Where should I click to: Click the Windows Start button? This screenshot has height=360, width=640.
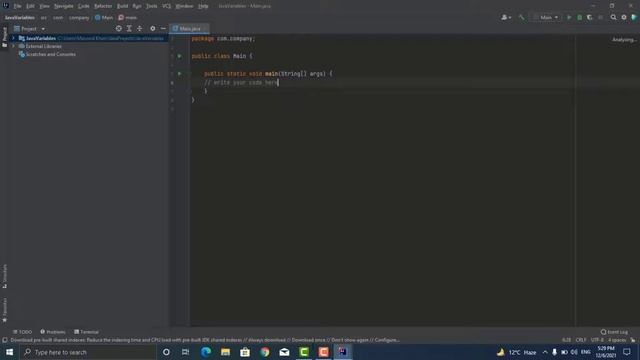point(9,352)
